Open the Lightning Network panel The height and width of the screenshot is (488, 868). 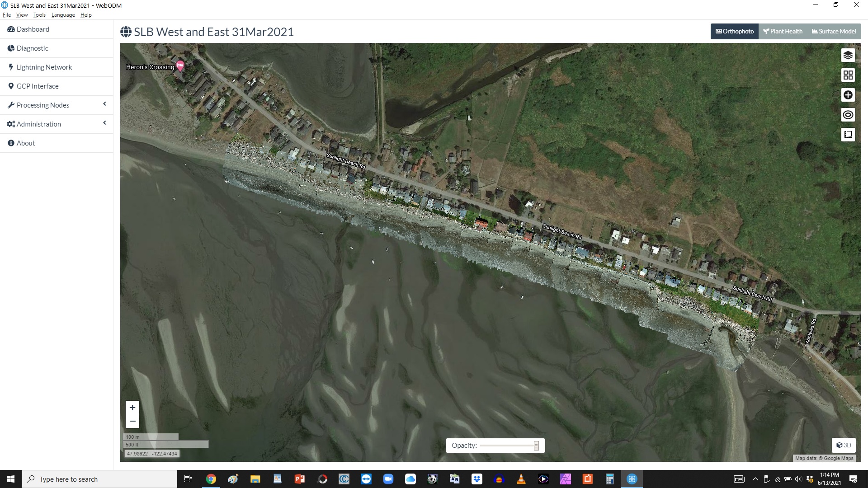tap(44, 67)
